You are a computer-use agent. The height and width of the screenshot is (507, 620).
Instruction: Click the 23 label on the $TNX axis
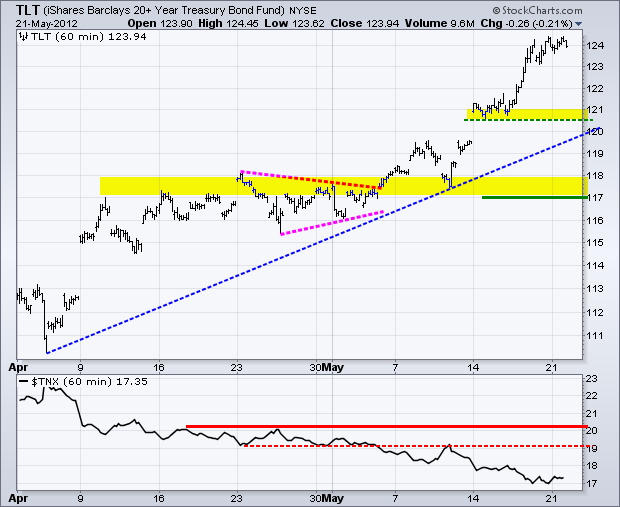tap(591, 379)
